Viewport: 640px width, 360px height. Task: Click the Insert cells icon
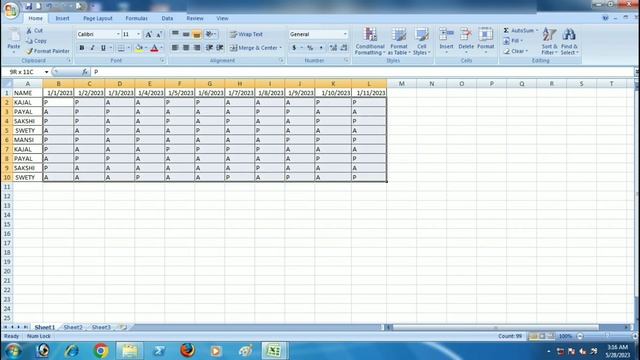pos(447,35)
